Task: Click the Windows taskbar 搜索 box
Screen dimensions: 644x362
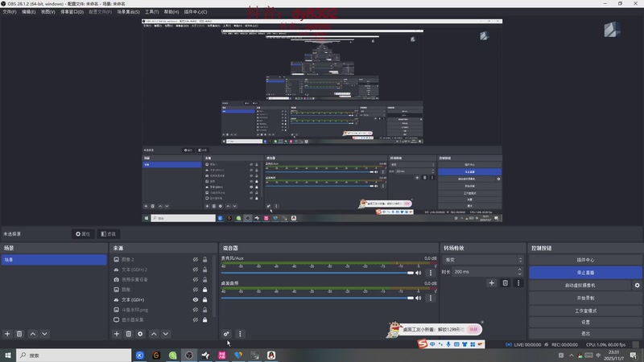Action: point(74,355)
